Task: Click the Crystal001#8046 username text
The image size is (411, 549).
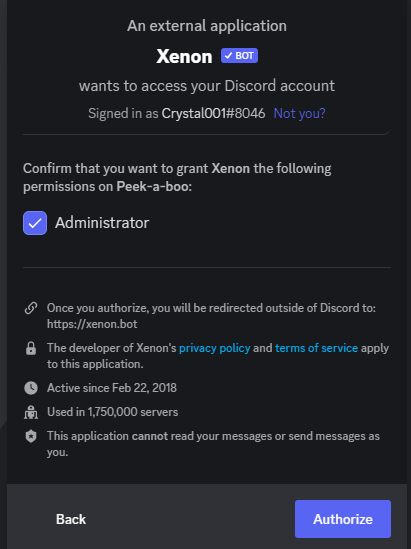Action: 213,113
